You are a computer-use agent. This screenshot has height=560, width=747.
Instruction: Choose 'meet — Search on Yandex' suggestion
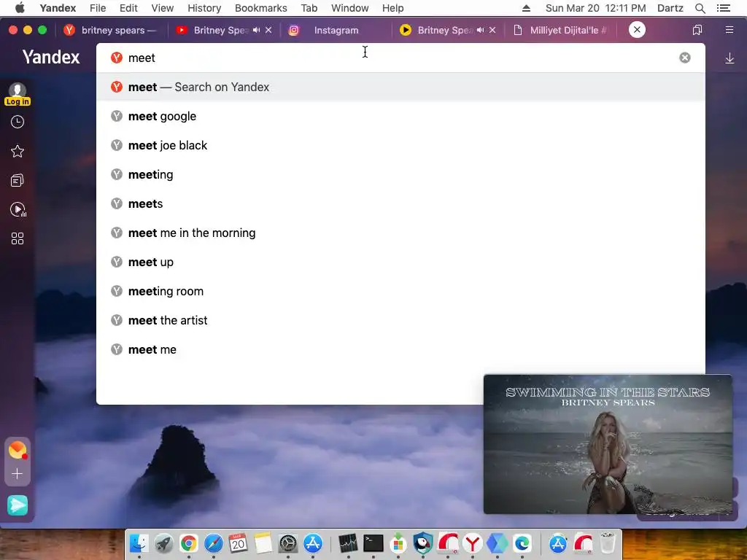(400, 87)
